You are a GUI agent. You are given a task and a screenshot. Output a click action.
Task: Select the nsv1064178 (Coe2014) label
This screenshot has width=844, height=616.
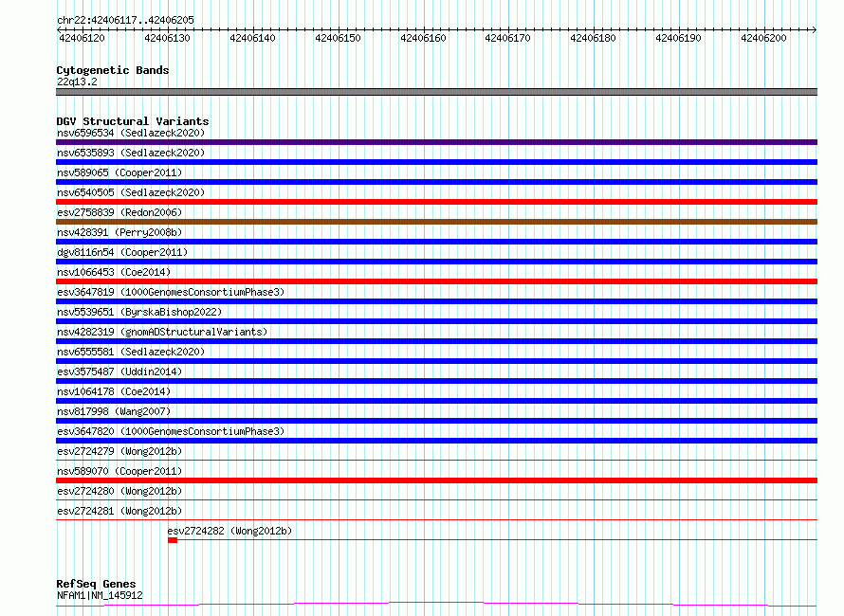pos(114,391)
